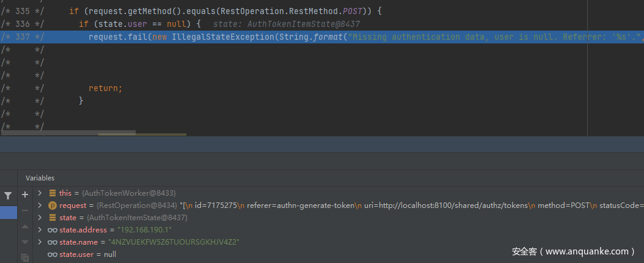Click the return statement in the code

pyautogui.click(x=105, y=88)
